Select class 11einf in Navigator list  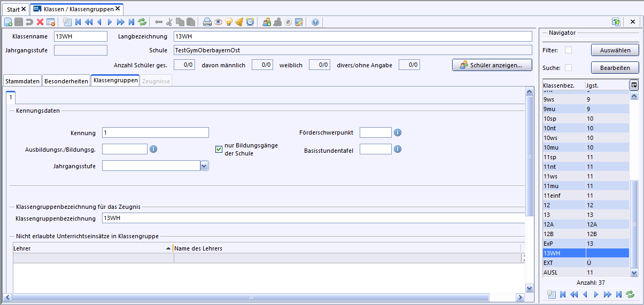(585, 195)
